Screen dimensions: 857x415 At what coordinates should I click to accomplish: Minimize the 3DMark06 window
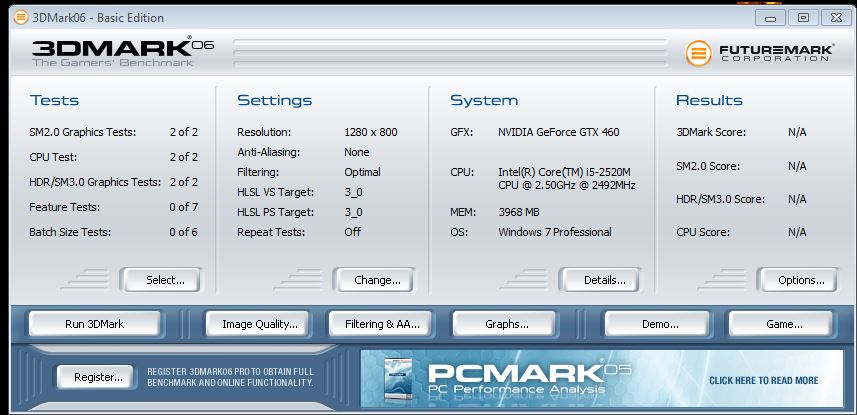(x=771, y=17)
